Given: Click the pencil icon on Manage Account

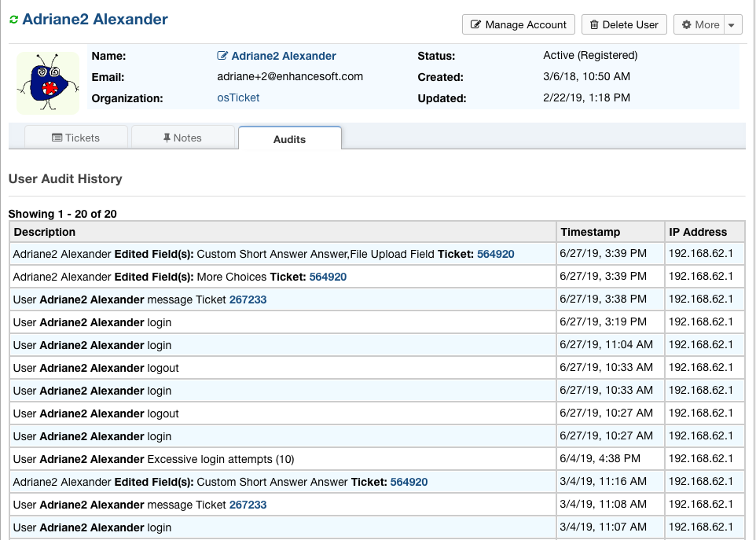Looking at the screenshot, I should point(475,24).
